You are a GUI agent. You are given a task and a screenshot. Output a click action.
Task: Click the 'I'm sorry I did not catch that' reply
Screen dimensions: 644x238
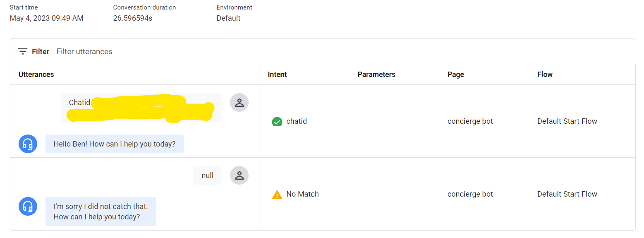tap(101, 211)
